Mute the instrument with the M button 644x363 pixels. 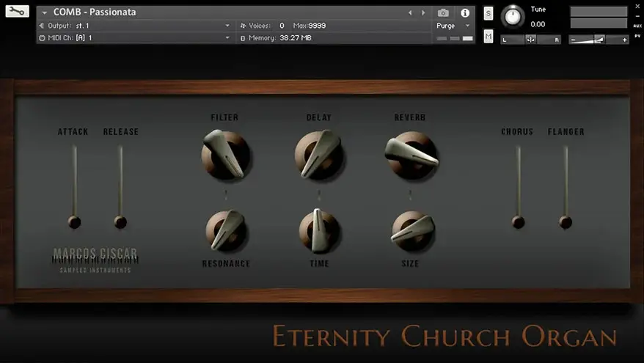[x=489, y=37]
